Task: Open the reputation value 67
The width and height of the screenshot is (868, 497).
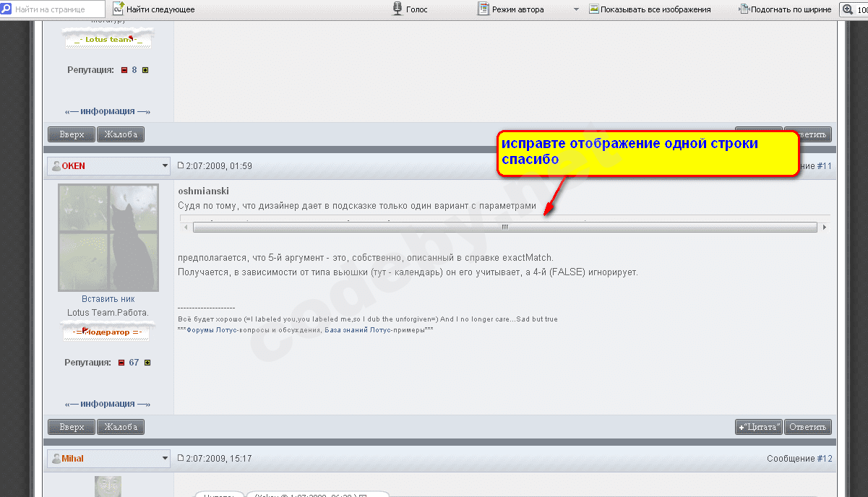Action: (134, 363)
